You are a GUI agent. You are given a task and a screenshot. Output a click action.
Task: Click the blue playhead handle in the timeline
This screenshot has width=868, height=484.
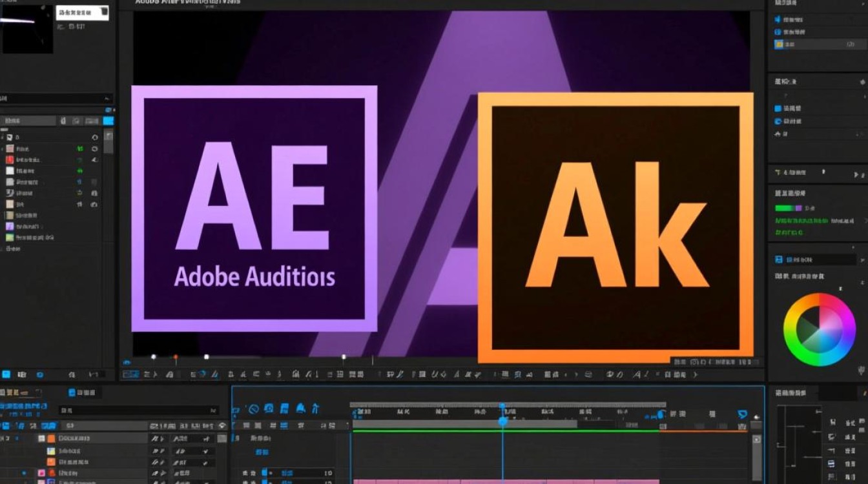tap(502, 421)
